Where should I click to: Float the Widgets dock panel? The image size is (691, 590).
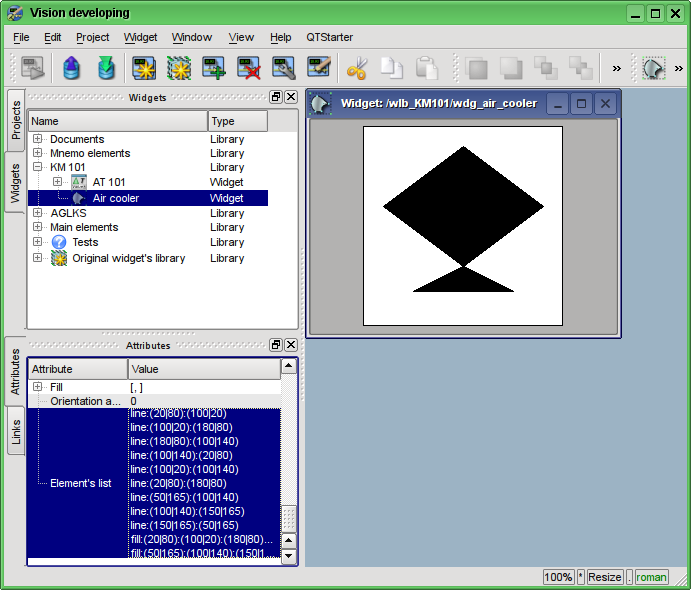tap(276, 97)
